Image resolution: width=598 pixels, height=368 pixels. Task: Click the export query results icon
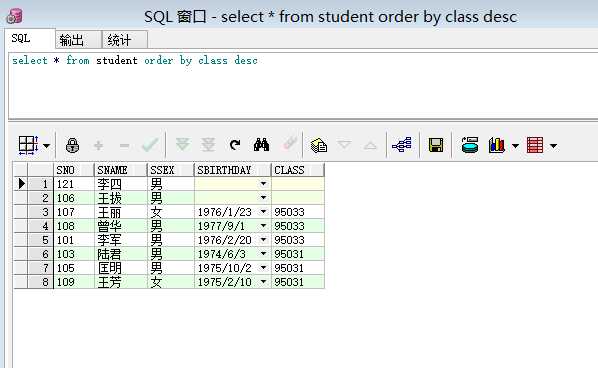click(x=318, y=145)
